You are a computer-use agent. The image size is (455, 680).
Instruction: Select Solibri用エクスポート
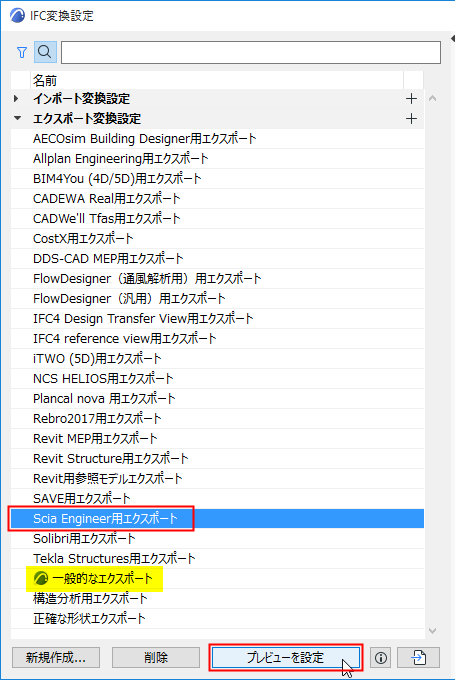(x=217, y=538)
